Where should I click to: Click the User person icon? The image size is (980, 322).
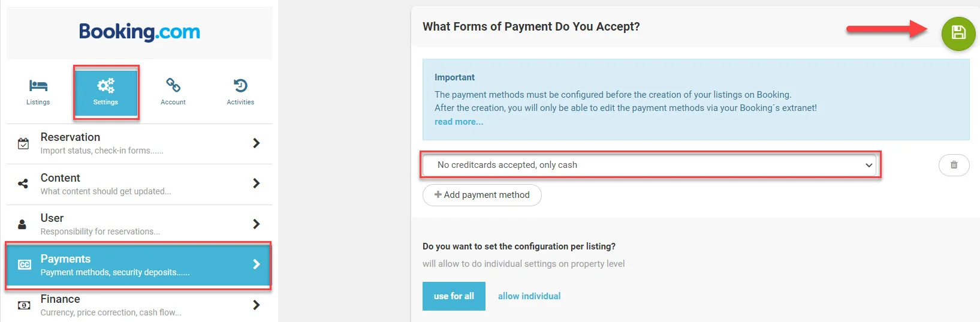click(x=22, y=224)
